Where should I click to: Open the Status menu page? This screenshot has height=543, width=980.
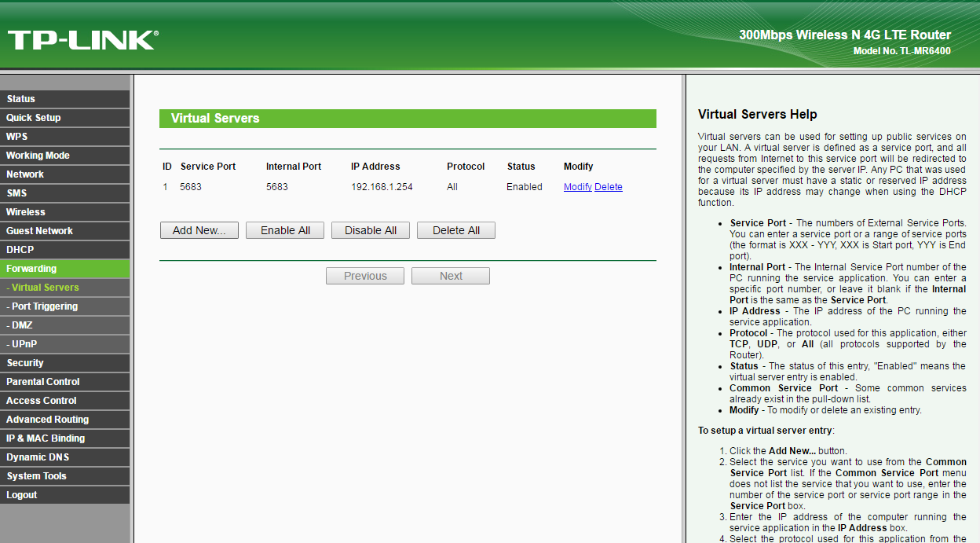pyautogui.click(x=65, y=99)
